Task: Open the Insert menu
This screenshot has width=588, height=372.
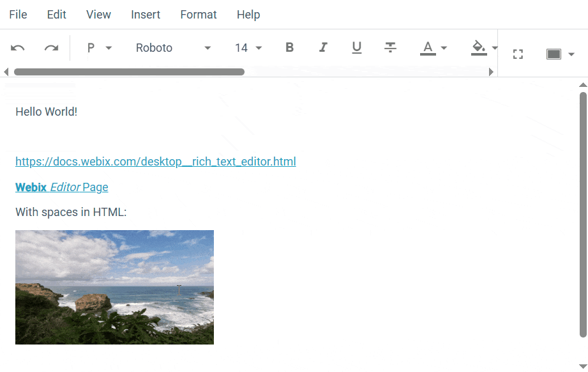Action: click(145, 14)
